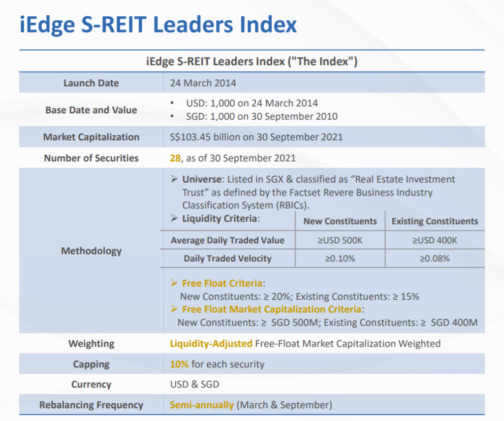Viewport: 504px width, 421px height.
Task: Select the 'Existing Constituents' column header
Action: 435,221
